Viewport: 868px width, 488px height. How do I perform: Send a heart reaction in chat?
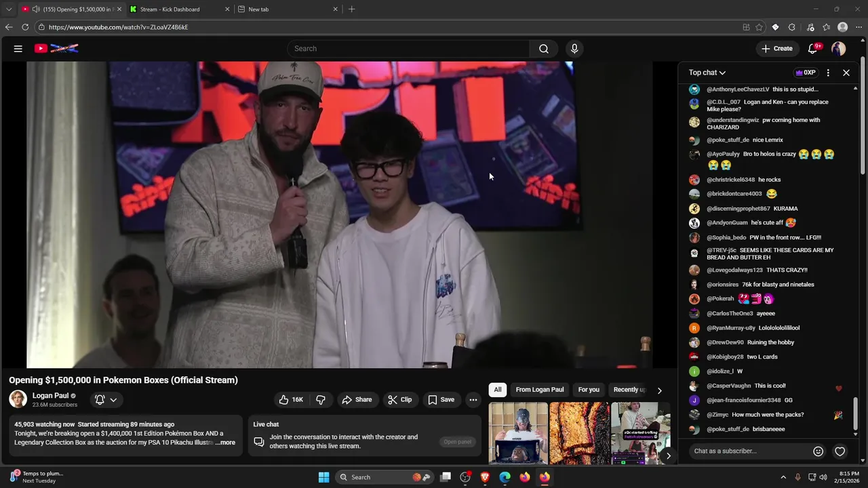click(x=840, y=451)
